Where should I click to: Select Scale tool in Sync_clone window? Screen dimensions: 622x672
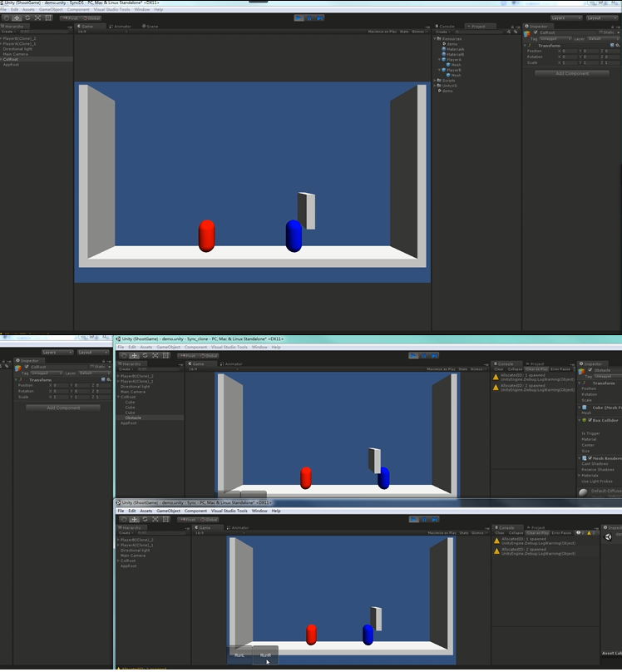point(155,356)
